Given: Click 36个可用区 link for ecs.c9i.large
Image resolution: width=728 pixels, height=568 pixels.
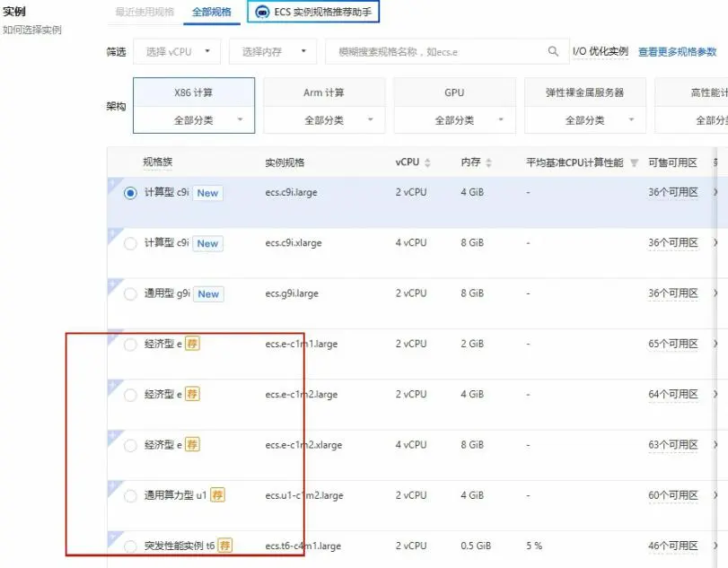Looking at the screenshot, I should (x=673, y=193).
